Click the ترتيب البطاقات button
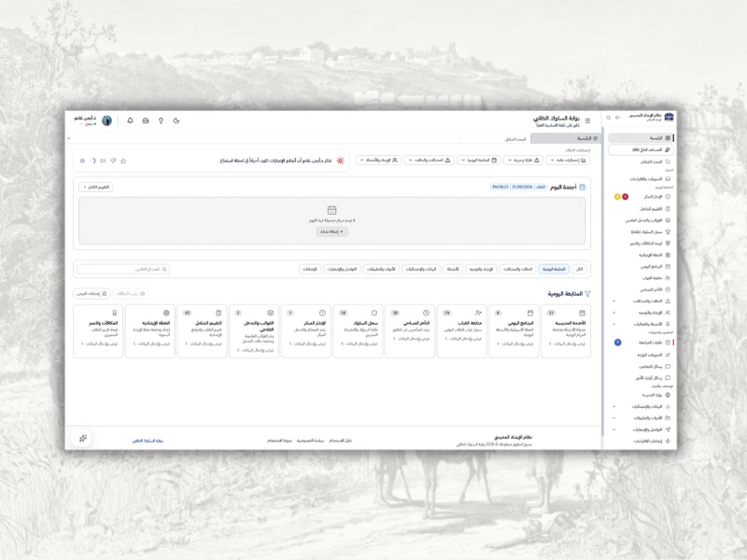The image size is (747, 560). (x=130, y=294)
